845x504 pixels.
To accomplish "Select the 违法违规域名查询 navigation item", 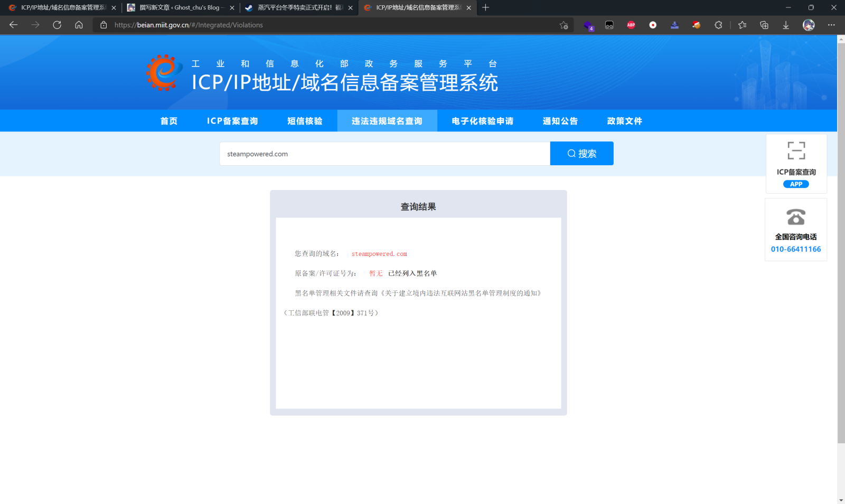I will click(x=387, y=121).
